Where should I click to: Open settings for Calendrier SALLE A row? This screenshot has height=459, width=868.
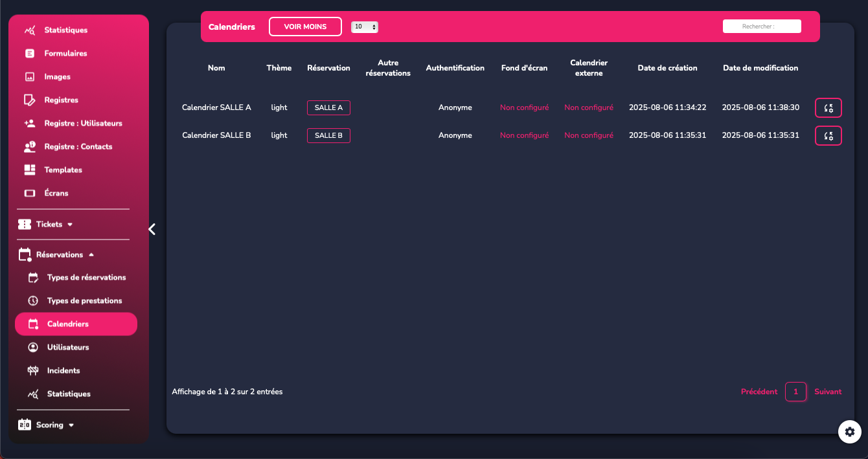pyautogui.click(x=828, y=108)
